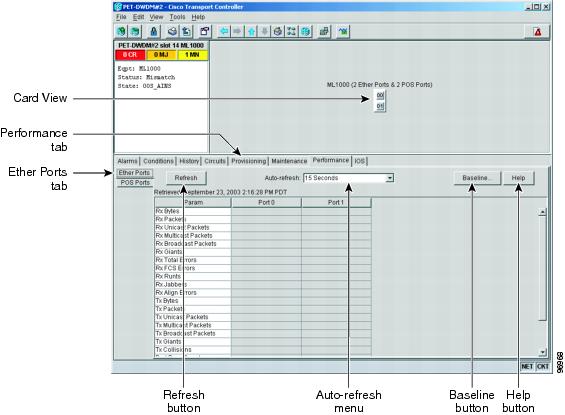
Task: Click the Help button in Performance pane
Action: pyautogui.click(x=518, y=178)
